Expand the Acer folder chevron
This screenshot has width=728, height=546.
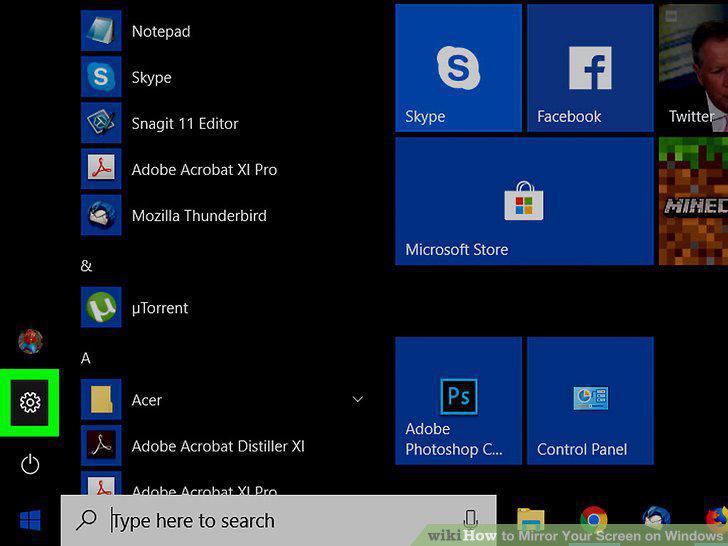click(358, 399)
